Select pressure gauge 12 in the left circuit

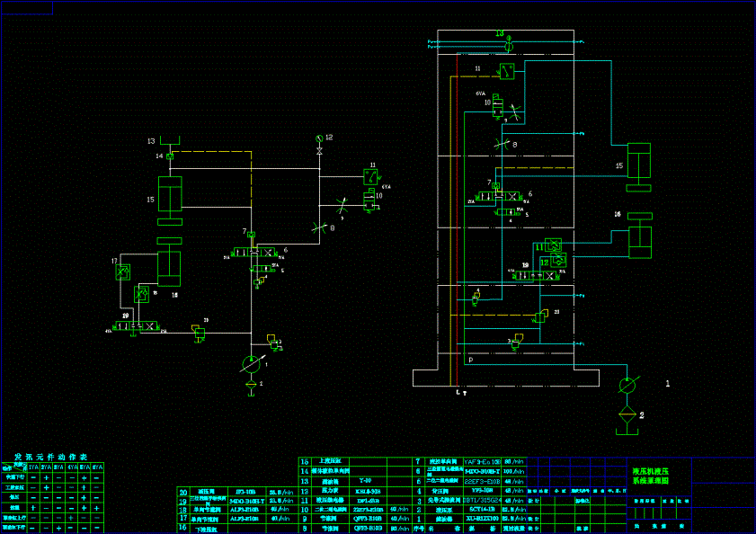319,139
